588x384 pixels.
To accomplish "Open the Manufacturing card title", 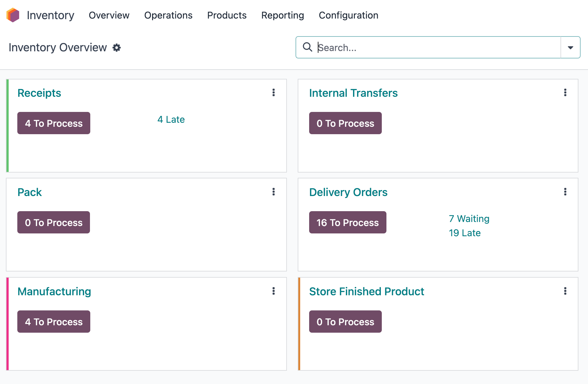I will (54, 291).
